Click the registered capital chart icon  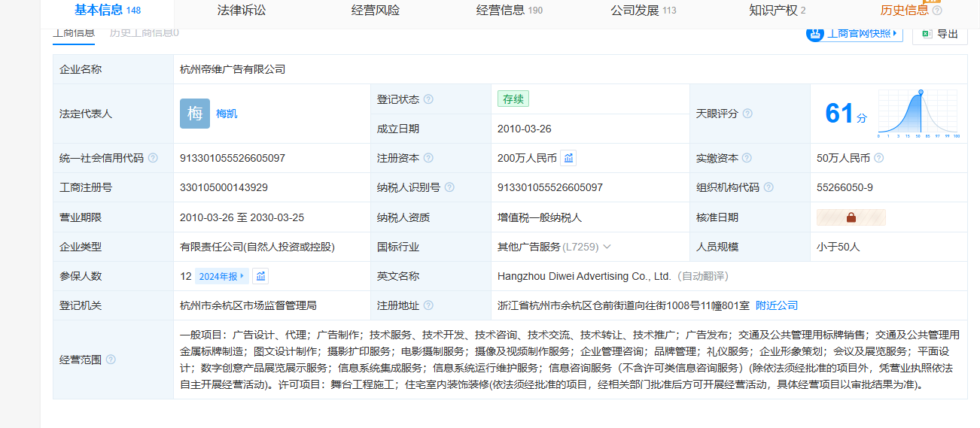[568, 158]
